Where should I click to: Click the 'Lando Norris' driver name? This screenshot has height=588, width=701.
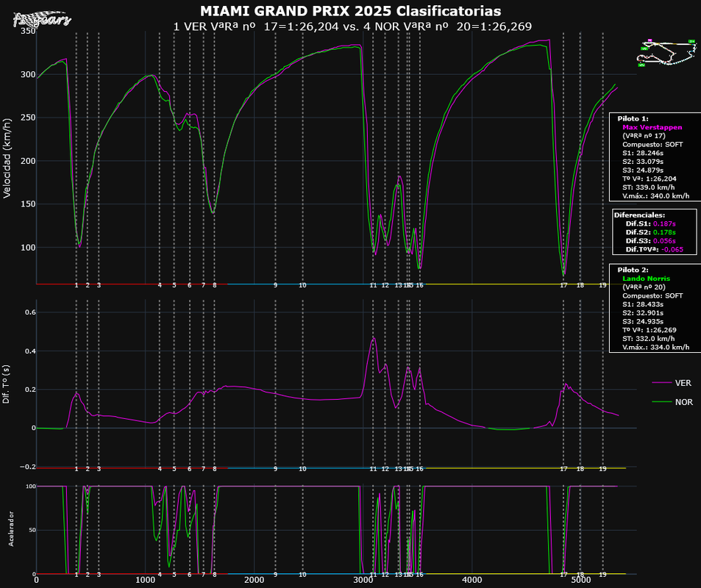[x=646, y=279]
